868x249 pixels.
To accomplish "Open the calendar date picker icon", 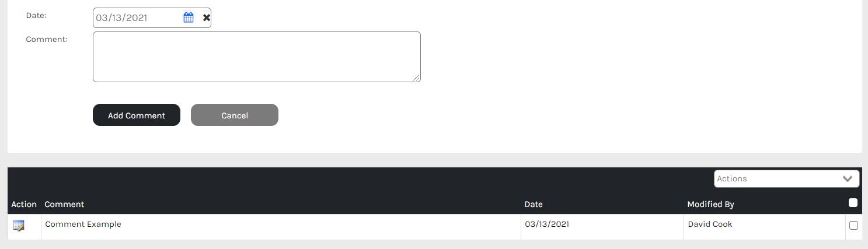I will pos(189,17).
